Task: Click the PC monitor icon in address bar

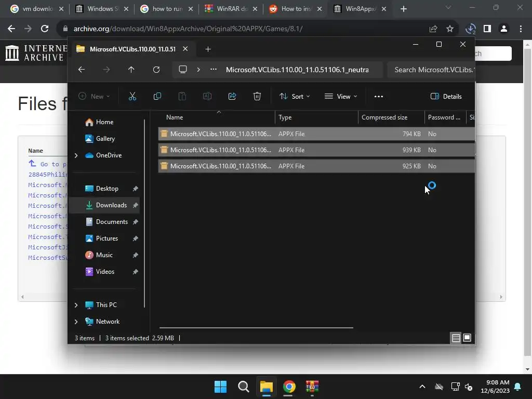Action: [x=183, y=70]
